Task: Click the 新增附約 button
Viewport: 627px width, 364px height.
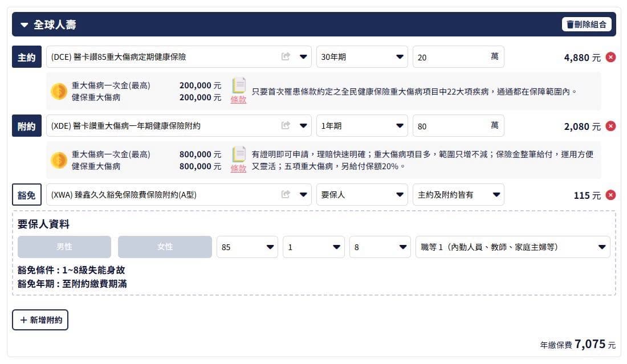Action: coord(40,320)
